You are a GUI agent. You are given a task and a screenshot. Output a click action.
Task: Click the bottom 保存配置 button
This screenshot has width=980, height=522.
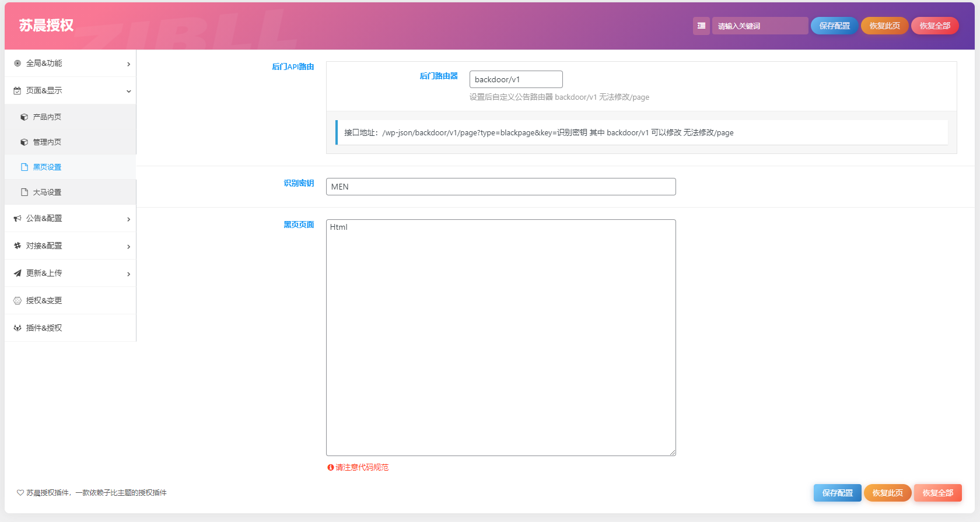pos(838,493)
